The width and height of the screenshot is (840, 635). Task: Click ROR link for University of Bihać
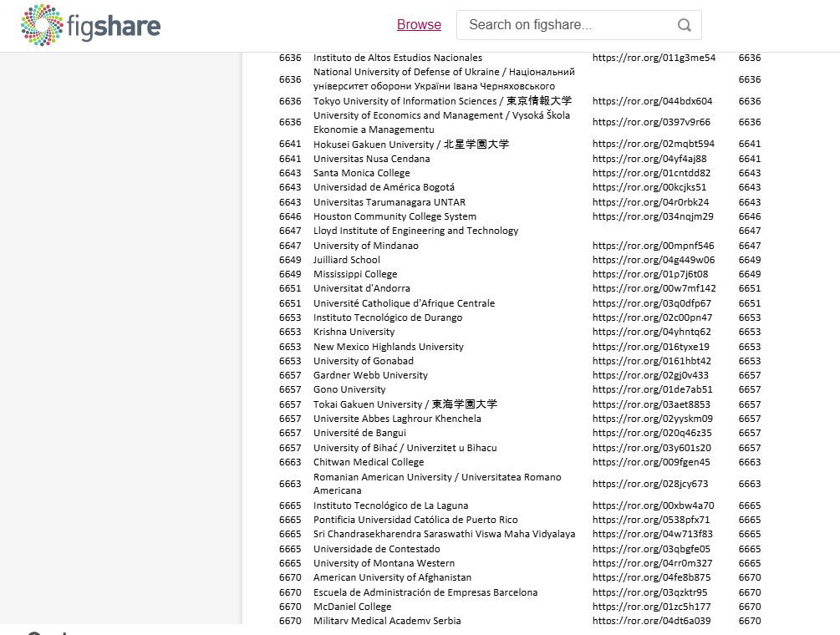tap(652, 448)
